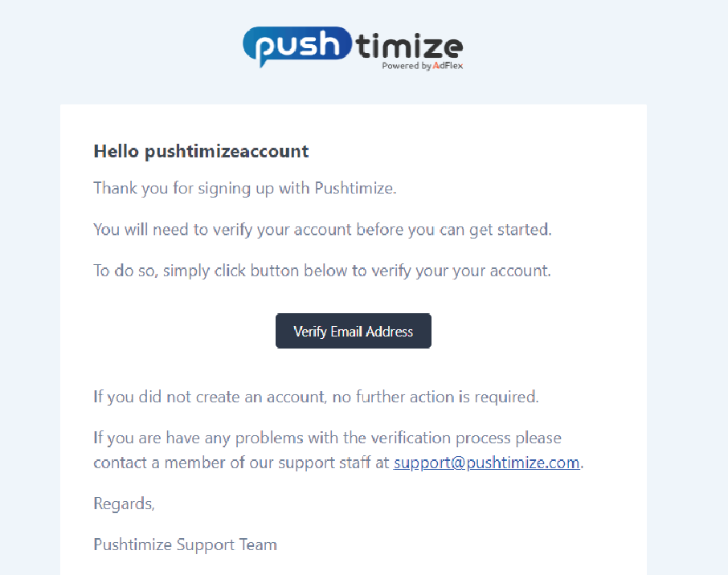728x575 pixels.
Task: Click the pushtimize.com domain in support link
Action: (x=523, y=463)
